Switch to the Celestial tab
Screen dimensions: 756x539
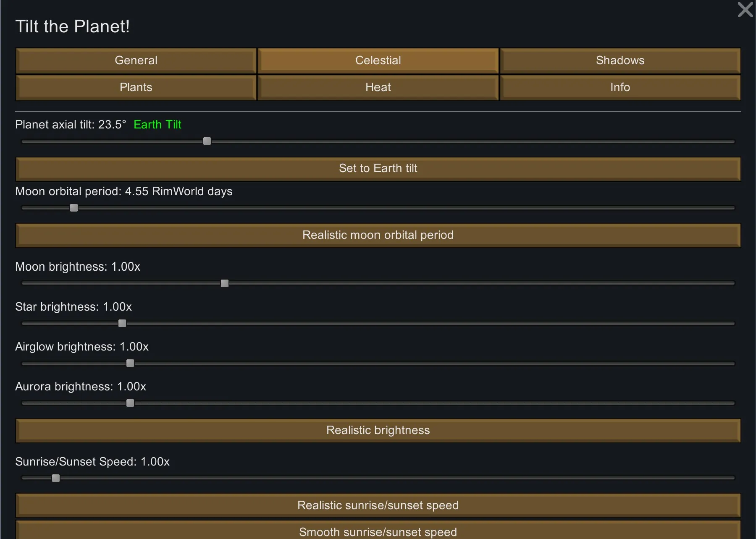pyautogui.click(x=378, y=60)
